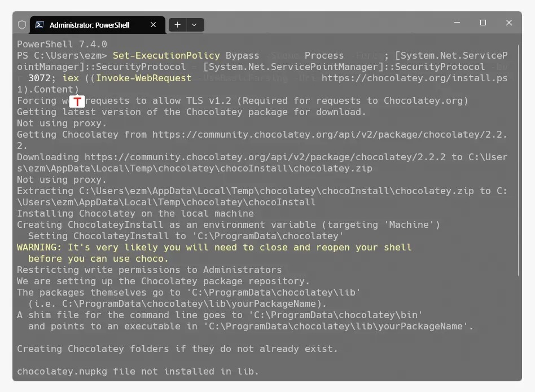Maximize the terminal window

483,23
